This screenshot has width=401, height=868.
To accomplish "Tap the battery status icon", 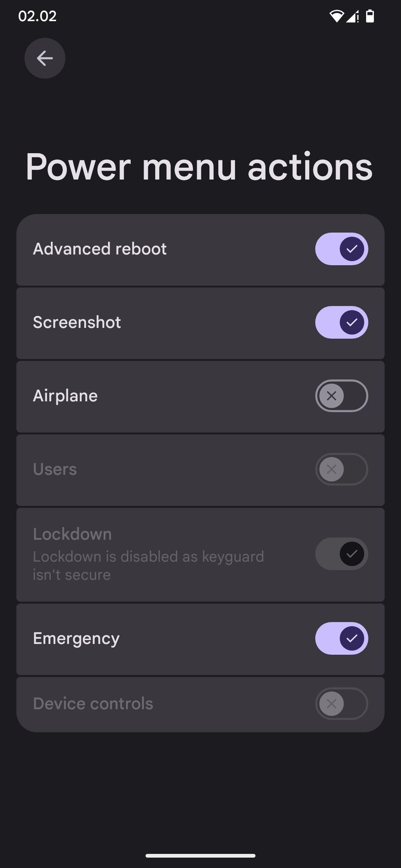I will [370, 16].
